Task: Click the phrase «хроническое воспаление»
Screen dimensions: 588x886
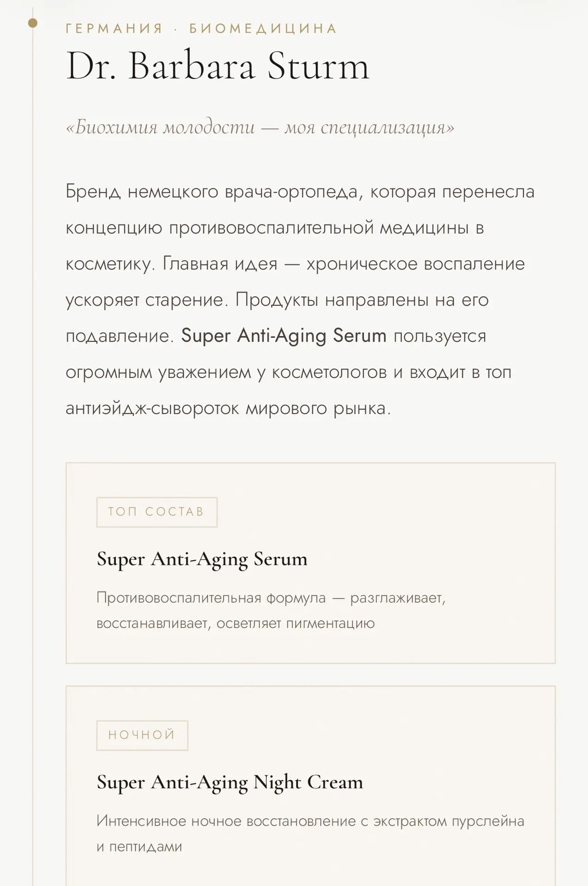Action: [x=416, y=264]
